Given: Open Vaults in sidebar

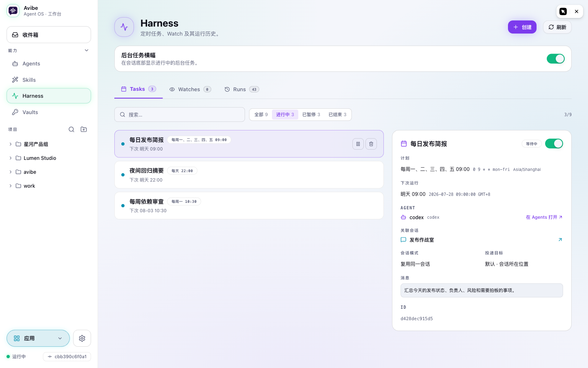Looking at the screenshot, I should click(49, 112).
